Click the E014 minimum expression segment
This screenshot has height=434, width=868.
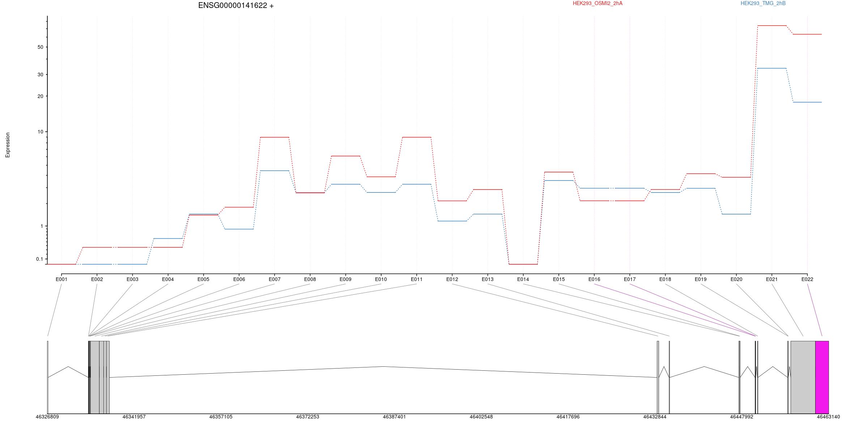pyautogui.click(x=523, y=264)
